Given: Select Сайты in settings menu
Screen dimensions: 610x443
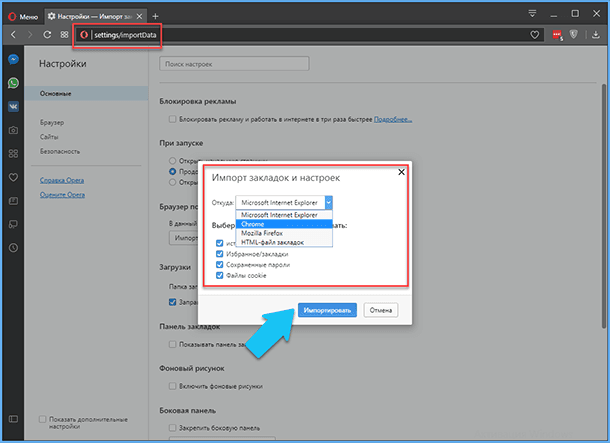Looking at the screenshot, I should 49,137.
